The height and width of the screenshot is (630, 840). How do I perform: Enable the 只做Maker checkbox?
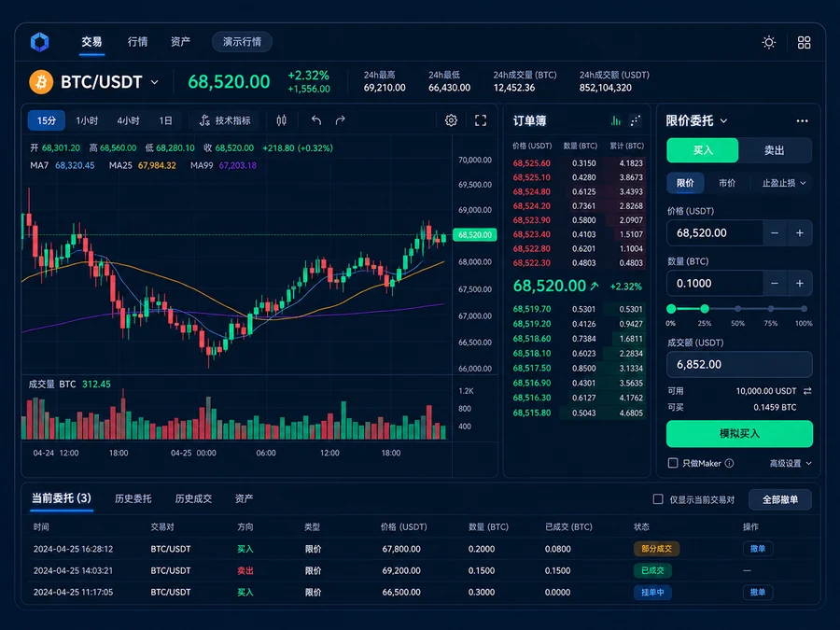click(x=673, y=463)
